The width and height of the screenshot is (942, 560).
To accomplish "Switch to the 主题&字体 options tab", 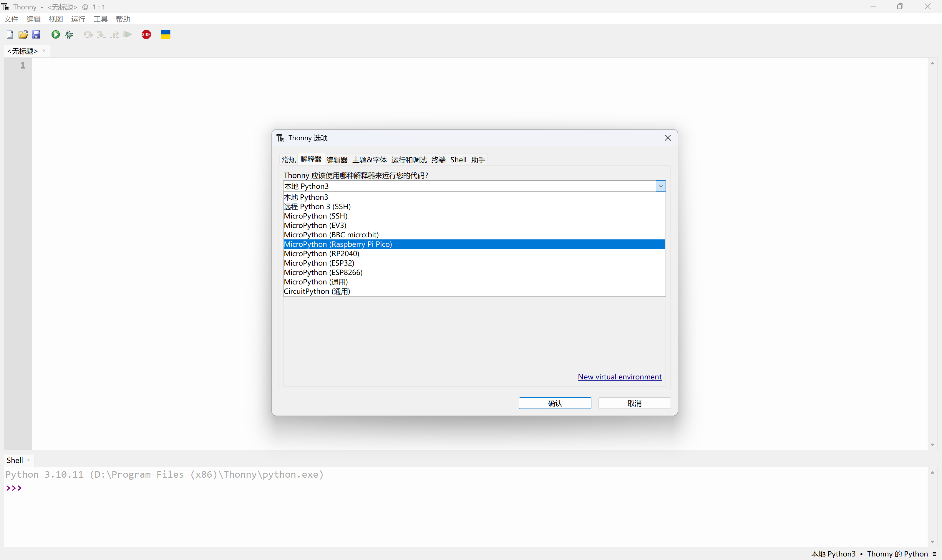I will point(369,160).
